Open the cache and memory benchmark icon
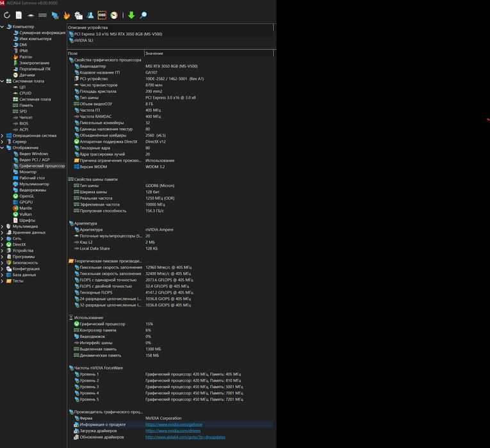This screenshot has width=490, height=448. 42,15
